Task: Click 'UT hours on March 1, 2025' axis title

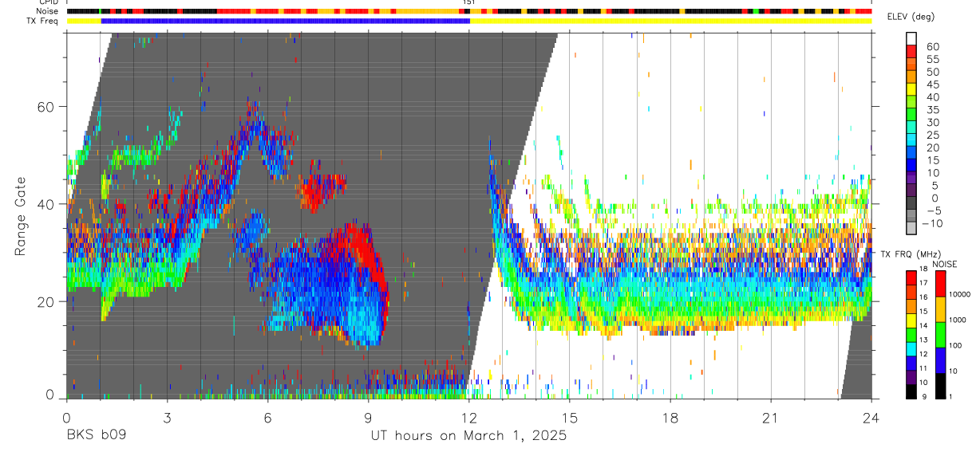Action: (x=468, y=436)
